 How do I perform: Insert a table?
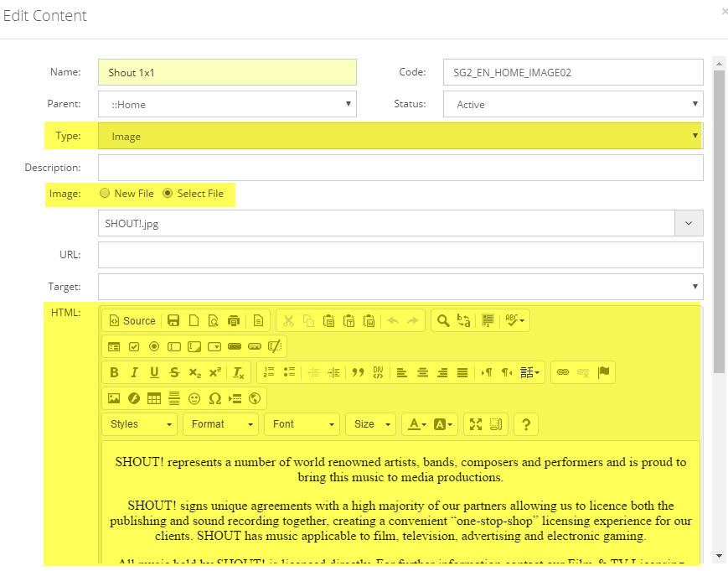click(x=153, y=398)
